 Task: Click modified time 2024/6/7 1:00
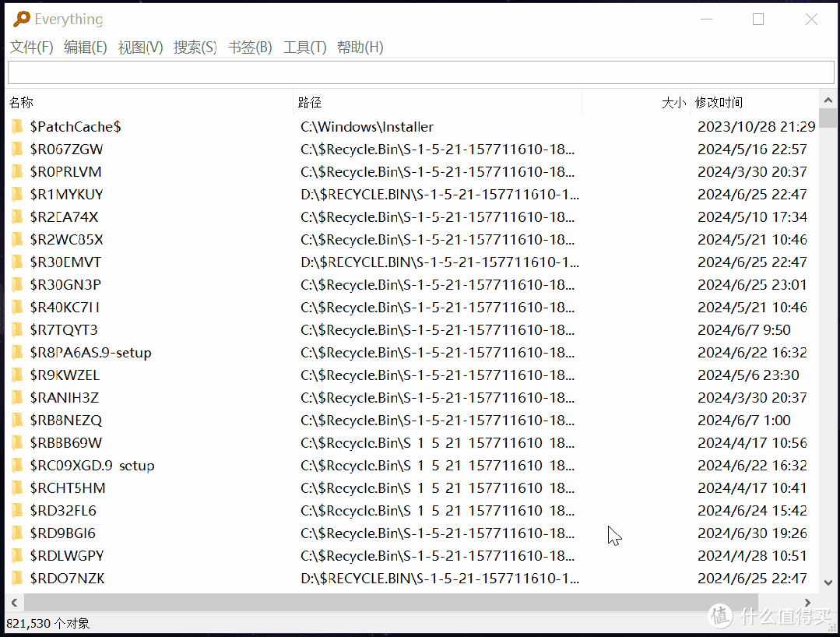tap(744, 420)
